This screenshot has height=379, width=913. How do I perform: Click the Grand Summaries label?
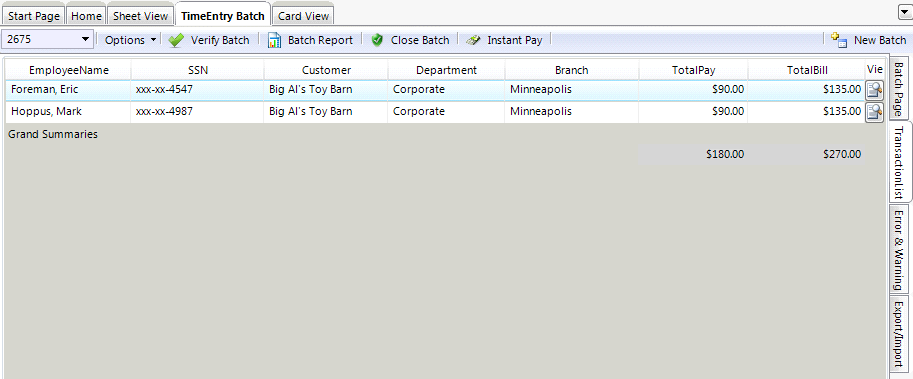point(53,134)
